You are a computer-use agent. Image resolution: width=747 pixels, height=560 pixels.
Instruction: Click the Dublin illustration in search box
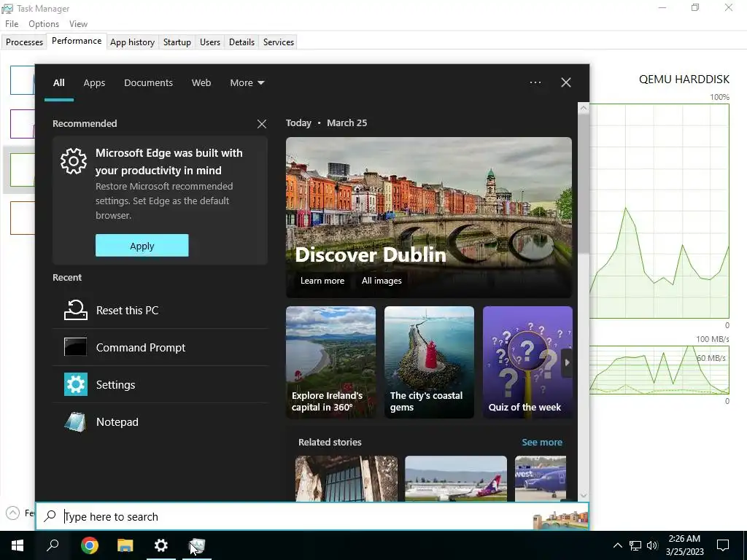tap(560, 519)
